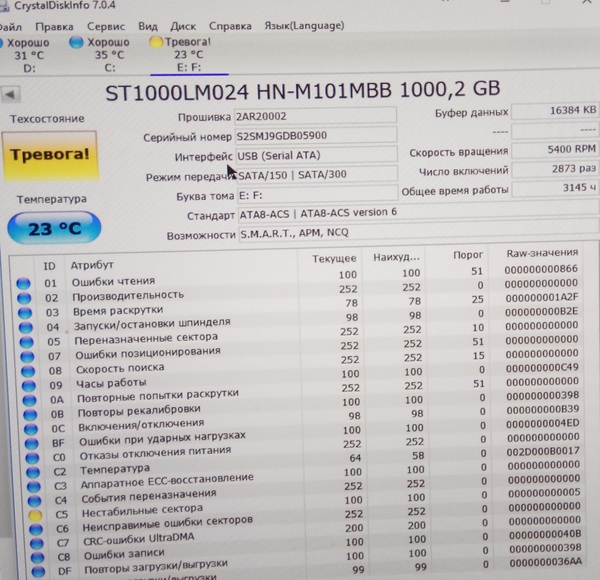The height and width of the screenshot is (580, 600).
Task: Click the Прошивка field showing 2AR20002
Action: (x=315, y=114)
